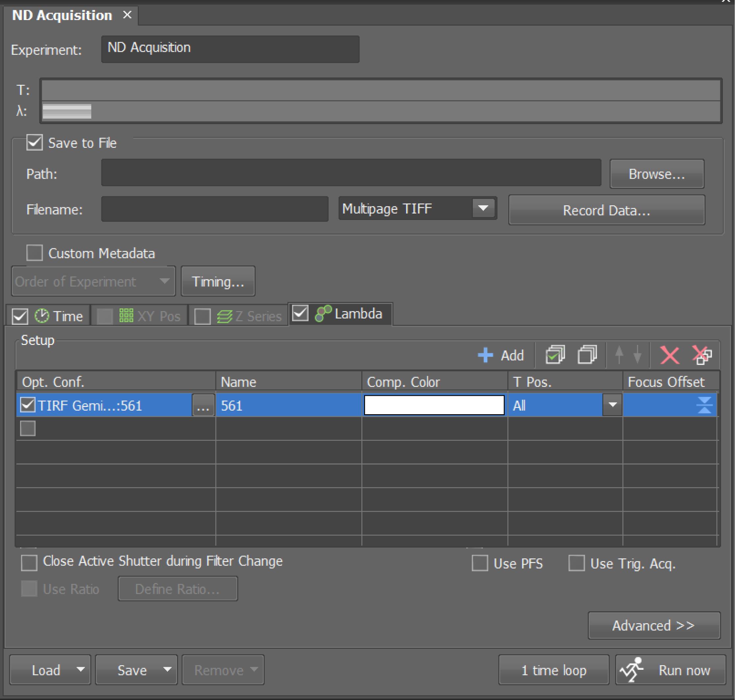The height and width of the screenshot is (700, 735).
Task: Enable the Z Series checkbox
Action: [x=202, y=316]
